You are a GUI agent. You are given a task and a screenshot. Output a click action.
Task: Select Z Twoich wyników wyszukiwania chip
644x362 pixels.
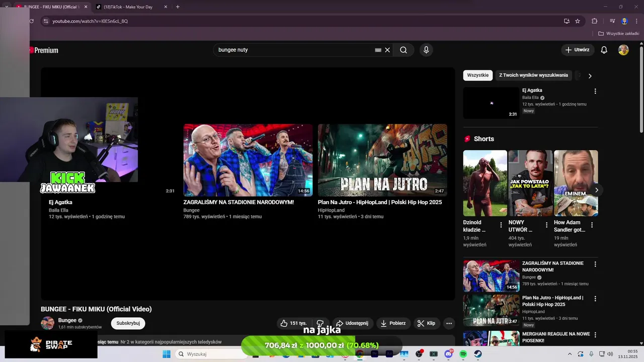[533, 75]
